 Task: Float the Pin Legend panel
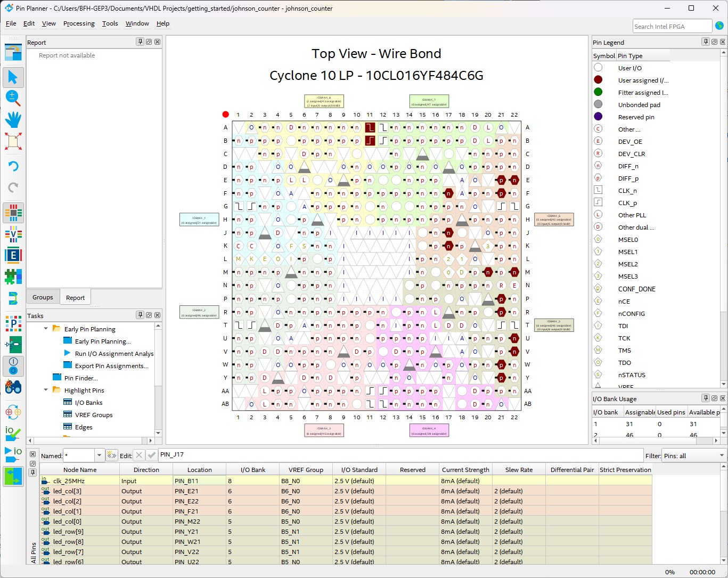(714, 42)
